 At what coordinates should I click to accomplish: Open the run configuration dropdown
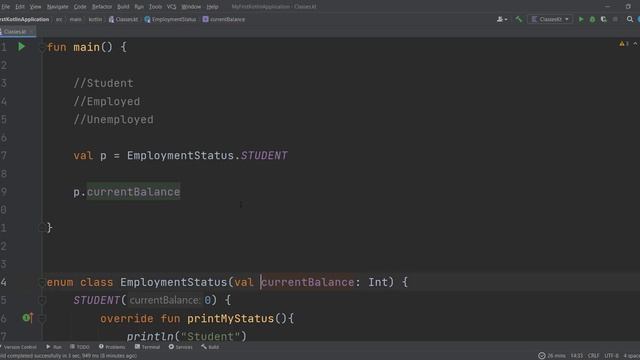(x=550, y=19)
